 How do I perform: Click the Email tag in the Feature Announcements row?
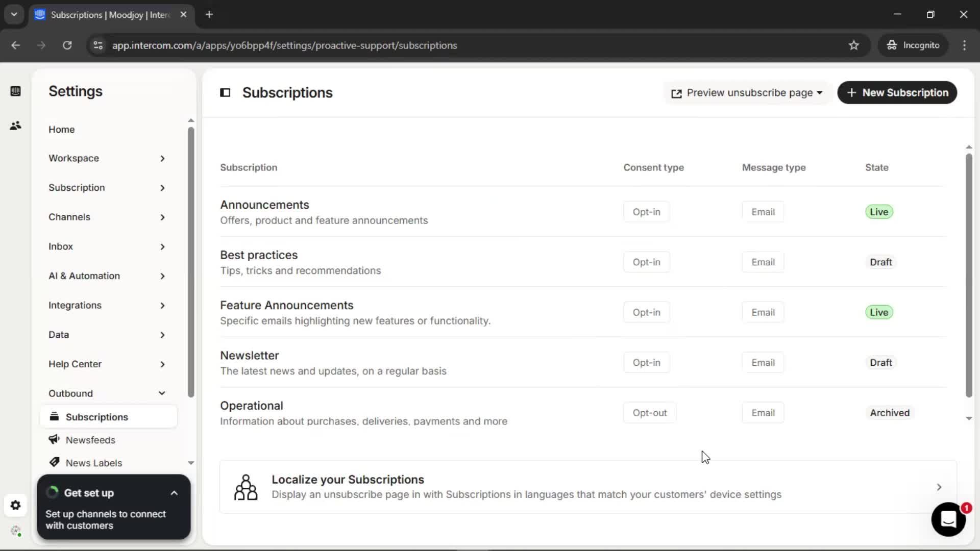pos(763,312)
